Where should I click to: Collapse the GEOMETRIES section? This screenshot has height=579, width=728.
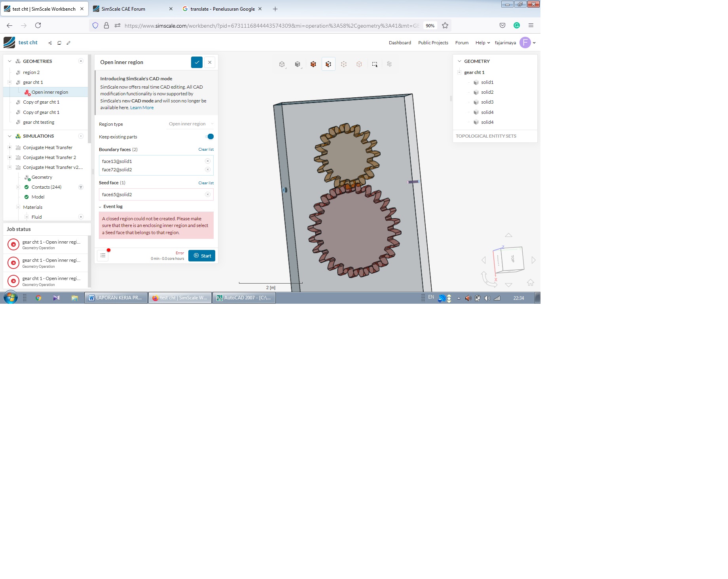(9, 61)
